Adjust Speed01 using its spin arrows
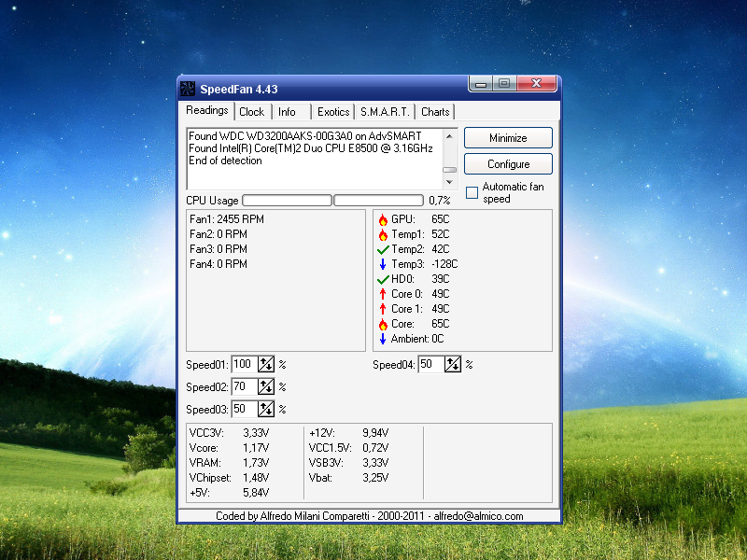 pyautogui.click(x=266, y=365)
